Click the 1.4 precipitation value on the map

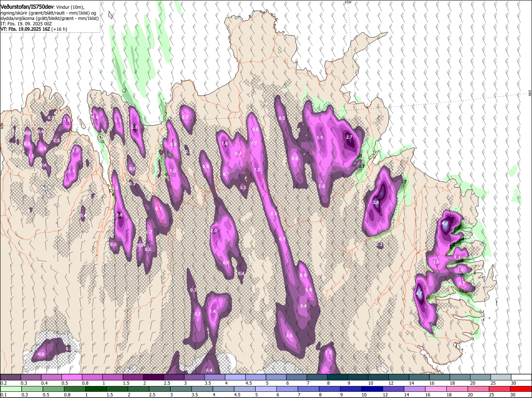[x=212, y=311]
